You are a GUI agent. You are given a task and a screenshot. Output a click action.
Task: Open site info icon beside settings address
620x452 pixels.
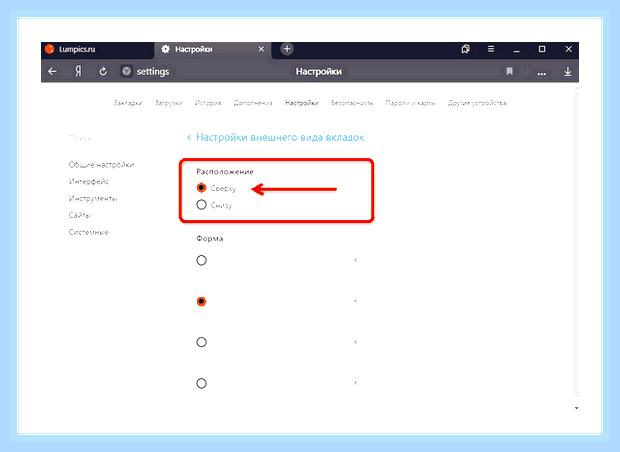point(126,71)
